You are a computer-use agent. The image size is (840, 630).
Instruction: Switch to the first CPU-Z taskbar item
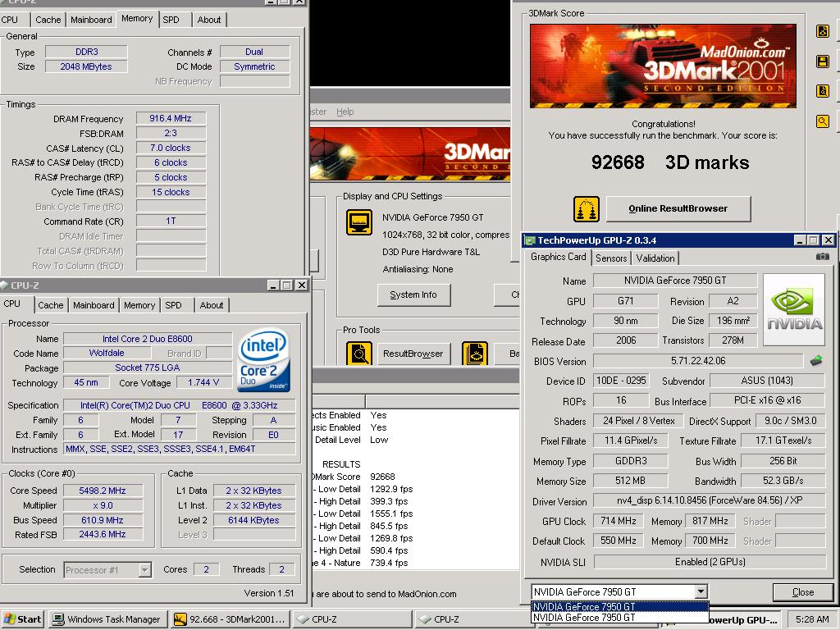click(351, 619)
